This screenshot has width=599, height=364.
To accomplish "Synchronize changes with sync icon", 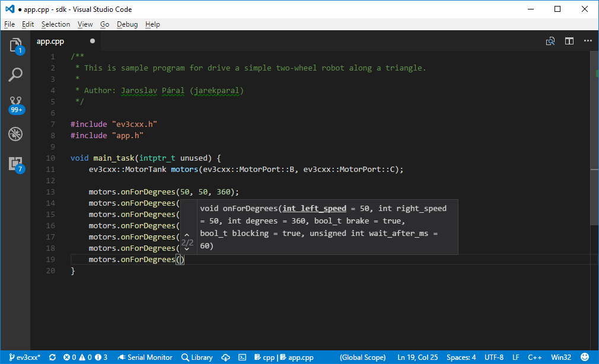I will pos(52,357).
